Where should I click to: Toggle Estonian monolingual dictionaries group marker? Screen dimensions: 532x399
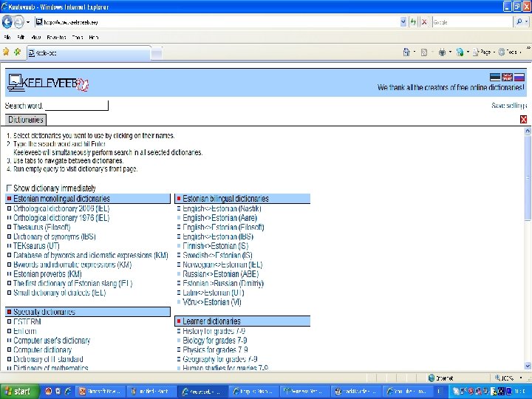(9, 199)
